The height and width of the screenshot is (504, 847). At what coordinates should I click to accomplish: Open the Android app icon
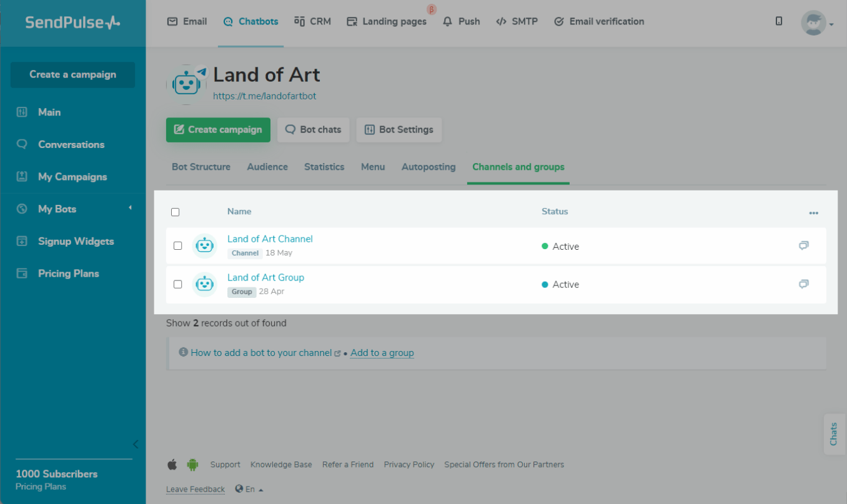(192, 465)
